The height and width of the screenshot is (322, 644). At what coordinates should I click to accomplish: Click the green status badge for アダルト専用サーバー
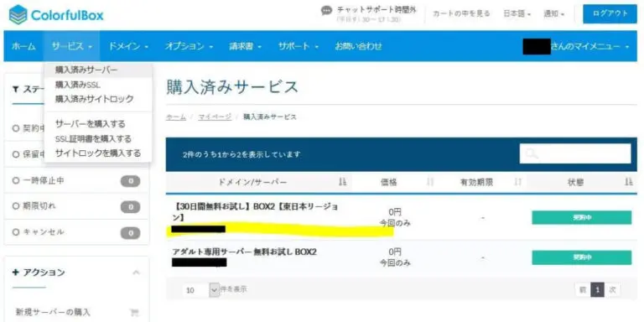click(x=582, y=257)
